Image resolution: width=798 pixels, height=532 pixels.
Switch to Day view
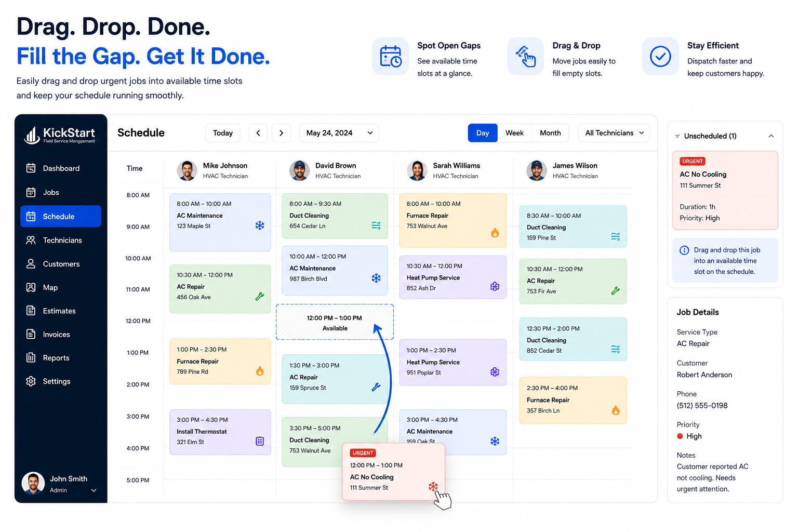coord(483,133)
